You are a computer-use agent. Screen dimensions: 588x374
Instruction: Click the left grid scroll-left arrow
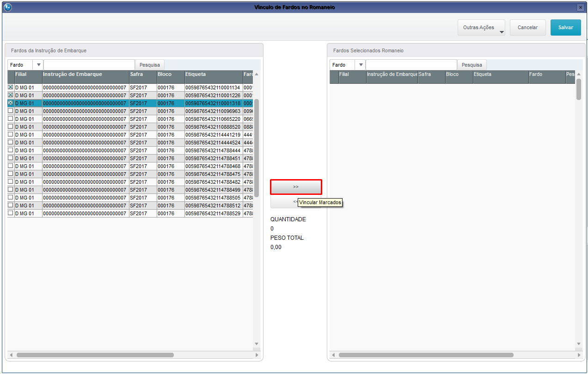(12, 355)
